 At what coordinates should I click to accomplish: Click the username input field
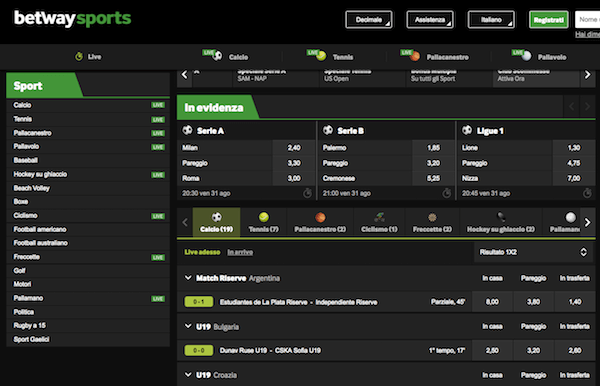point(587,20)
